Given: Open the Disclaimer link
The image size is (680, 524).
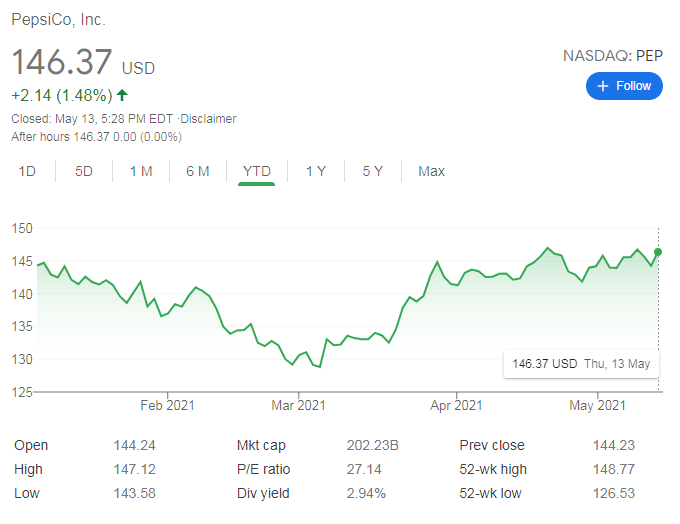Looking at the screenshot, I should [208, 119].
